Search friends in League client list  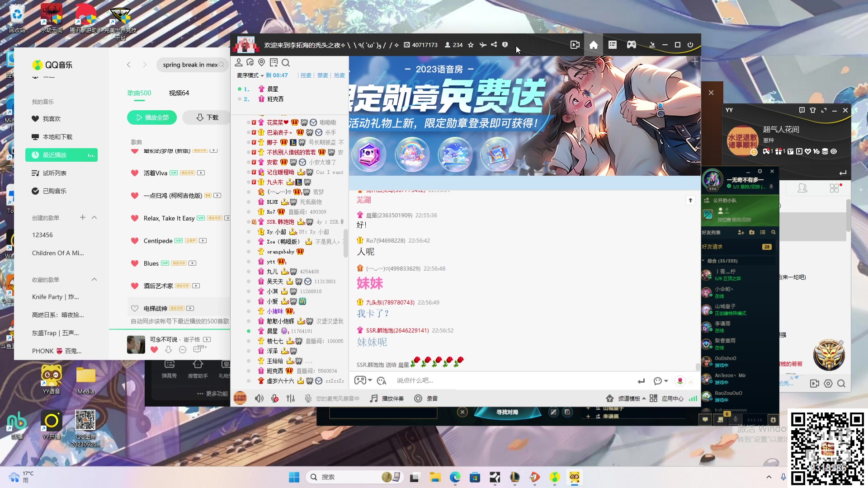(x=774, y=232)
